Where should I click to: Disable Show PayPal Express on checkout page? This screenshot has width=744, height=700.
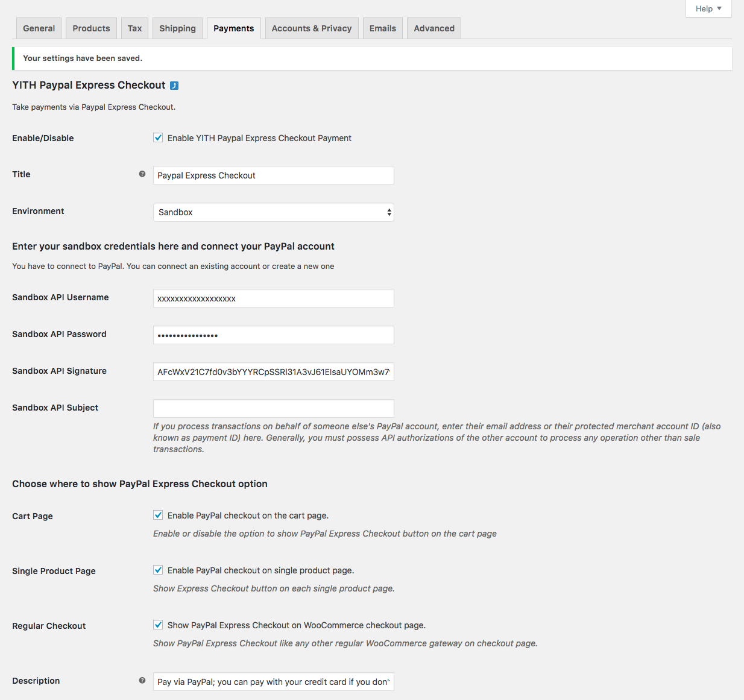(x=158, y=625)
